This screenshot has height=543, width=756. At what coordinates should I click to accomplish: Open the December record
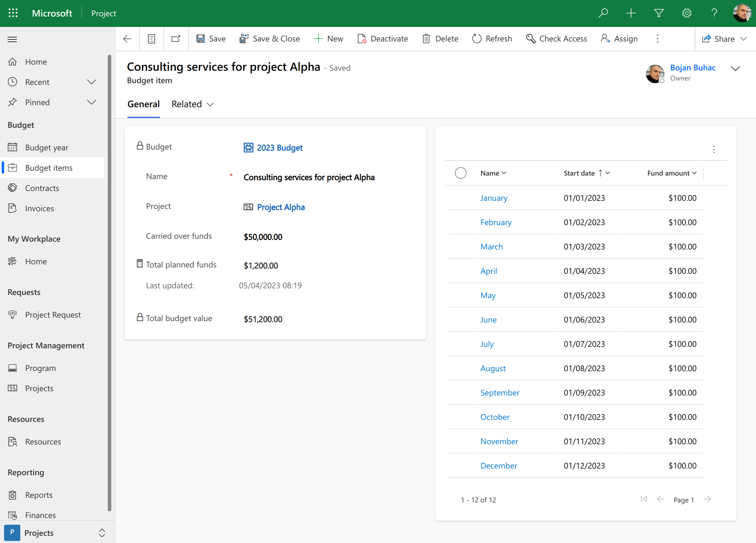(x=499, y=466)
